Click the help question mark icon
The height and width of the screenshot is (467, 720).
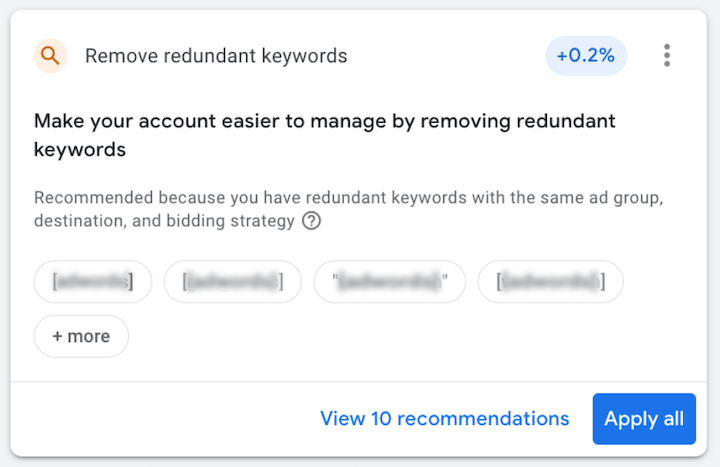click(x=311, y=221)
